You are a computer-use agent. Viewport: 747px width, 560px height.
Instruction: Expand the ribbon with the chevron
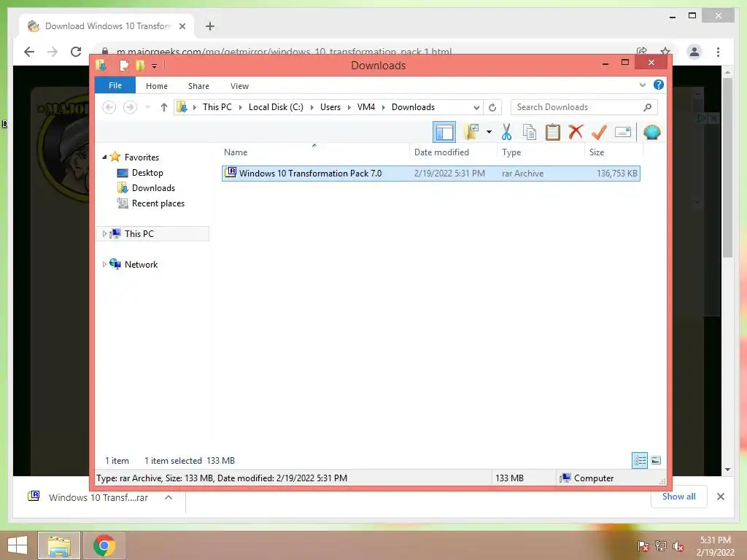[642, 85]
